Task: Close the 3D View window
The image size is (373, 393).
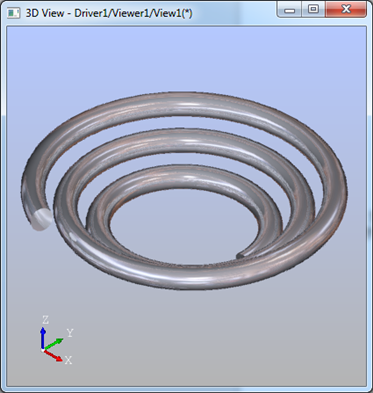Action: 346,9
